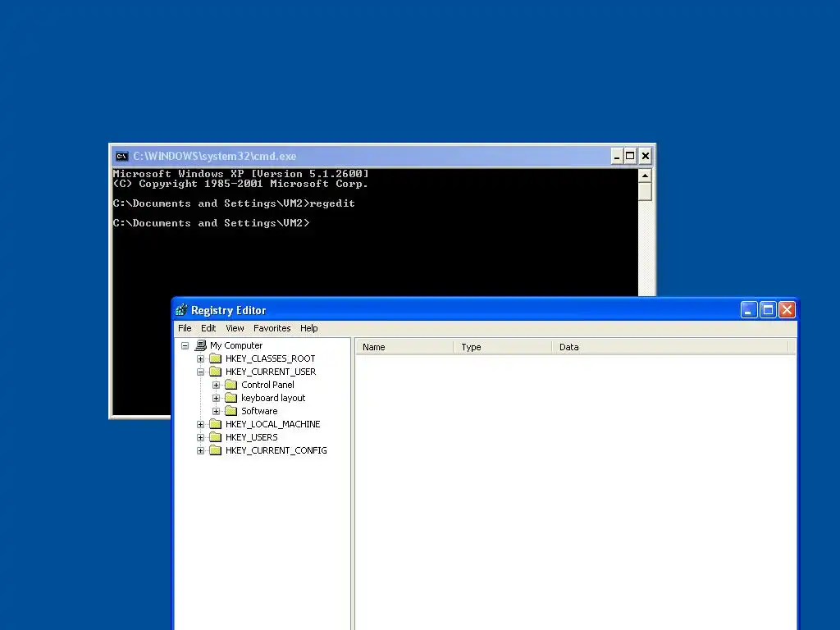Click the Name column header

[404, 347]
